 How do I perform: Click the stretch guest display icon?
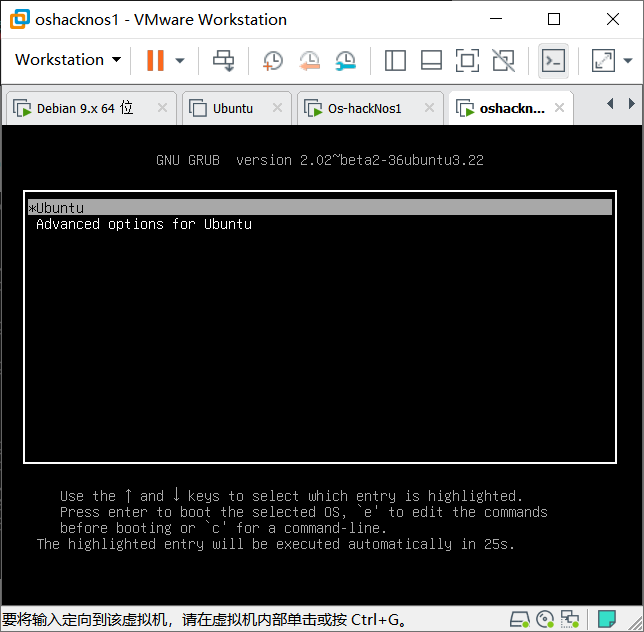[603, 60]
